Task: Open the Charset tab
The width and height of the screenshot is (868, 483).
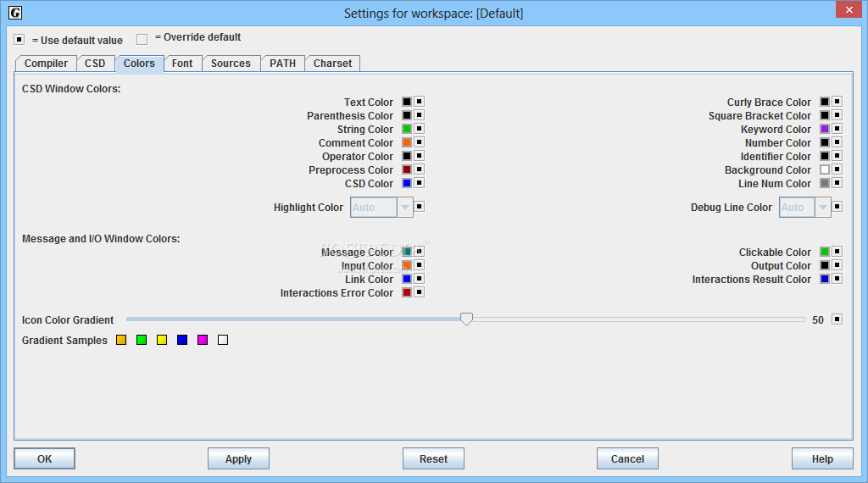Action: click(332, 64)
